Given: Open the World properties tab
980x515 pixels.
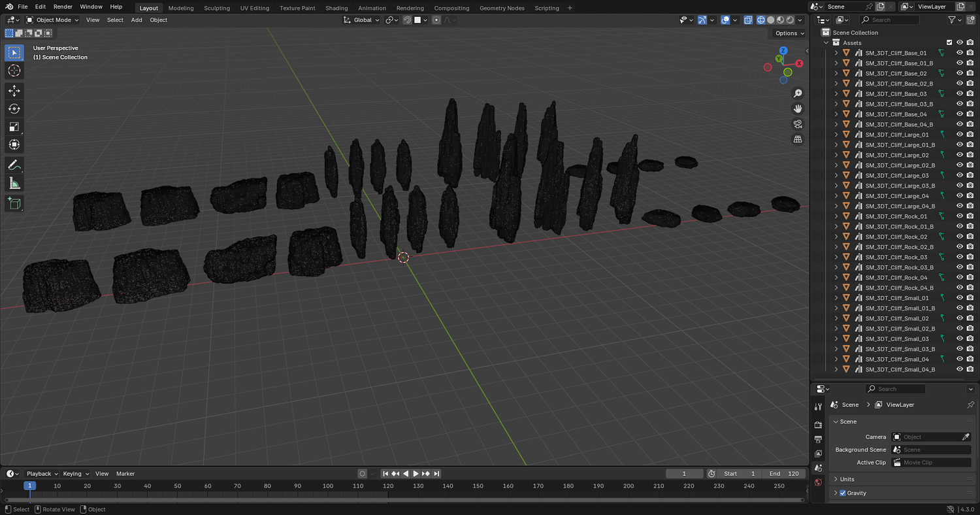Looking at the screenshot, I should click(818, 482).
